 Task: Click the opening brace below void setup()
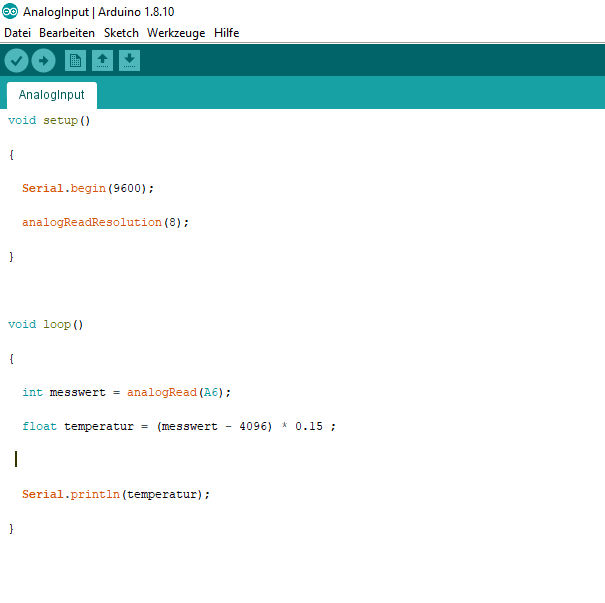[11, 155]
